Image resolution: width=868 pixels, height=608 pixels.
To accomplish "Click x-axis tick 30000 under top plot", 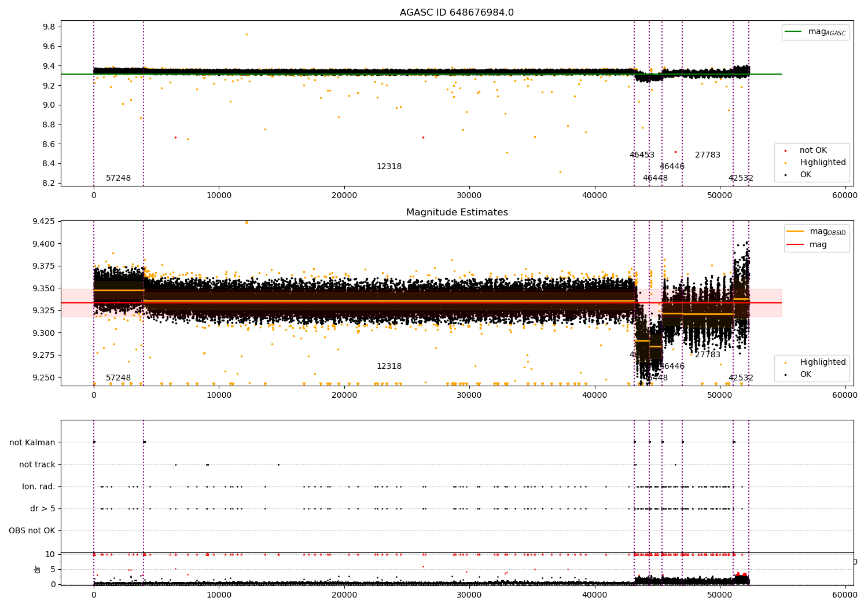I will (x=469, y=196).
